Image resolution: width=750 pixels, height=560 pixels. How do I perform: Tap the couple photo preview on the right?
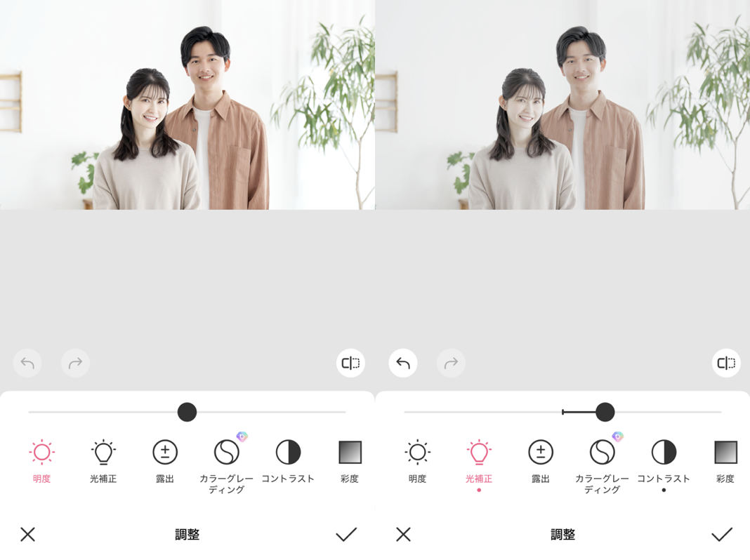point(562,105)
